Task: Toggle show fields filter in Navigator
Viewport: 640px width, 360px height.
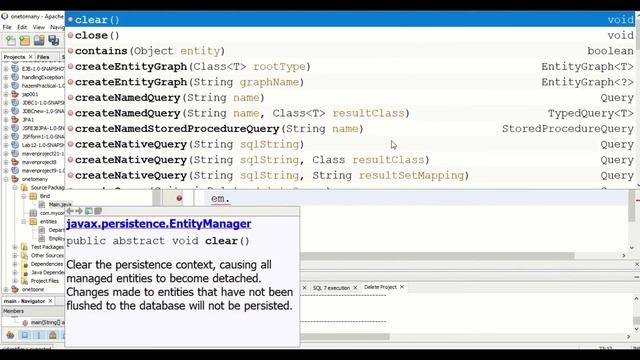Action: [x=24, y=335]
